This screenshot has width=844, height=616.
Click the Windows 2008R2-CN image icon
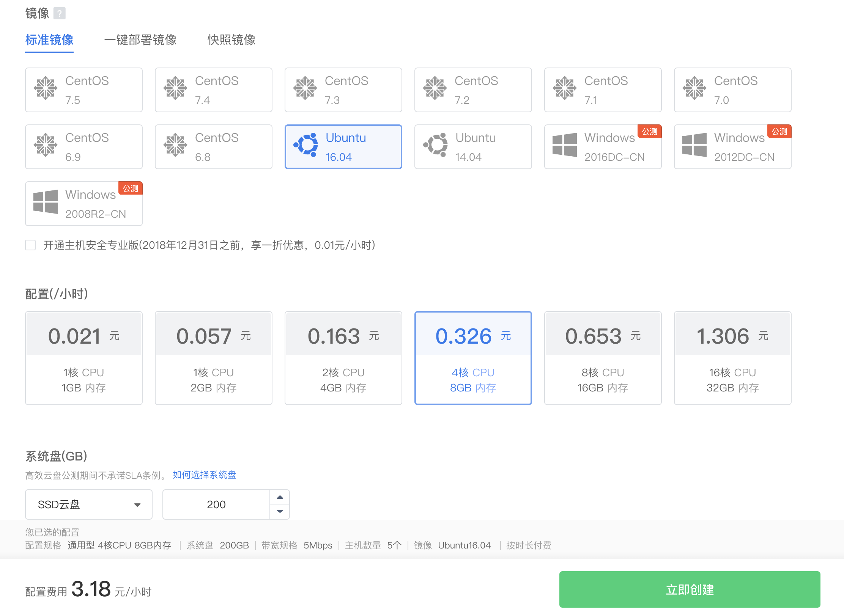coord(46,202)
